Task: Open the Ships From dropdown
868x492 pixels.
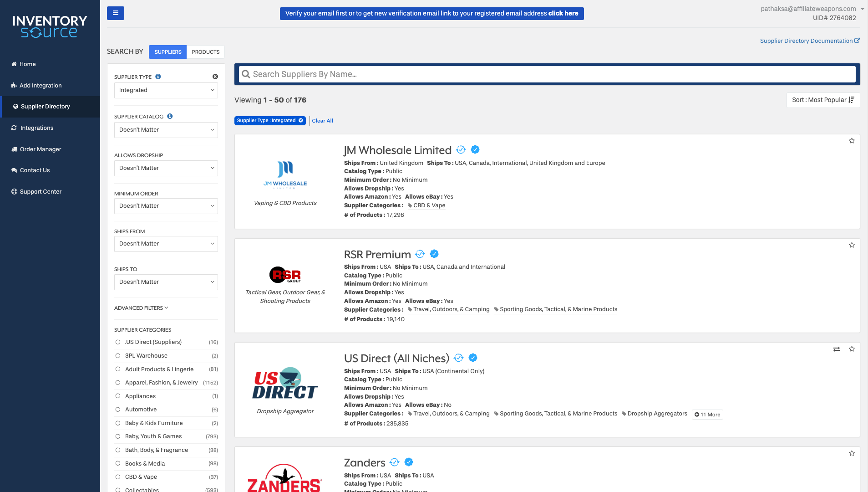Action: pyautogui.click(x=166, y=244)
